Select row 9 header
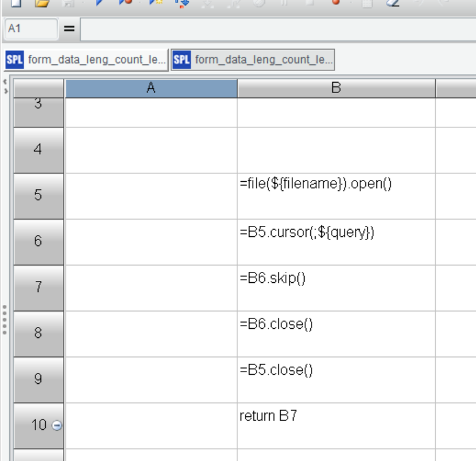The width and height of the screenshot is (476, 461). [39, 380]
